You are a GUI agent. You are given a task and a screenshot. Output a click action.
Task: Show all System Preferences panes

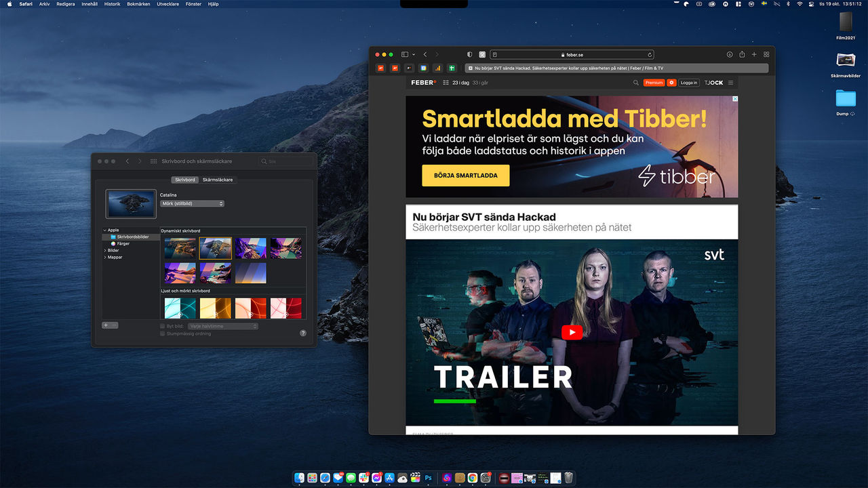154,161
